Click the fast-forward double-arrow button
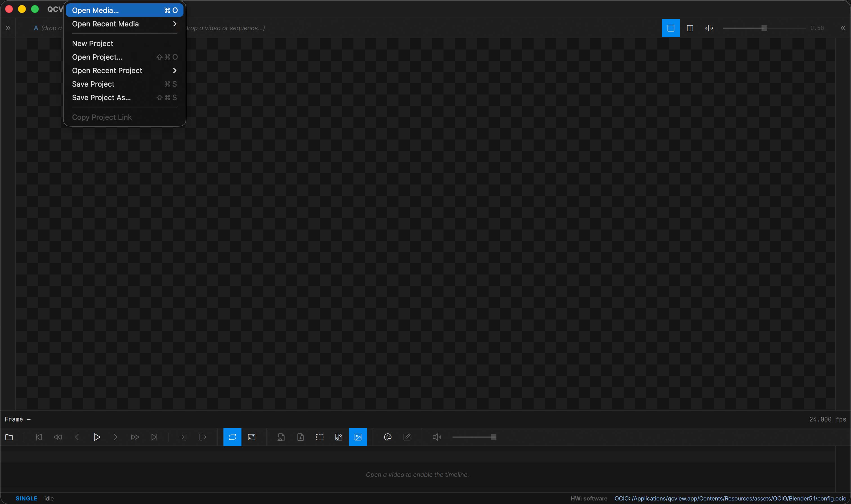The height and width of the screenshot is (504, 851). pos(135,437)
